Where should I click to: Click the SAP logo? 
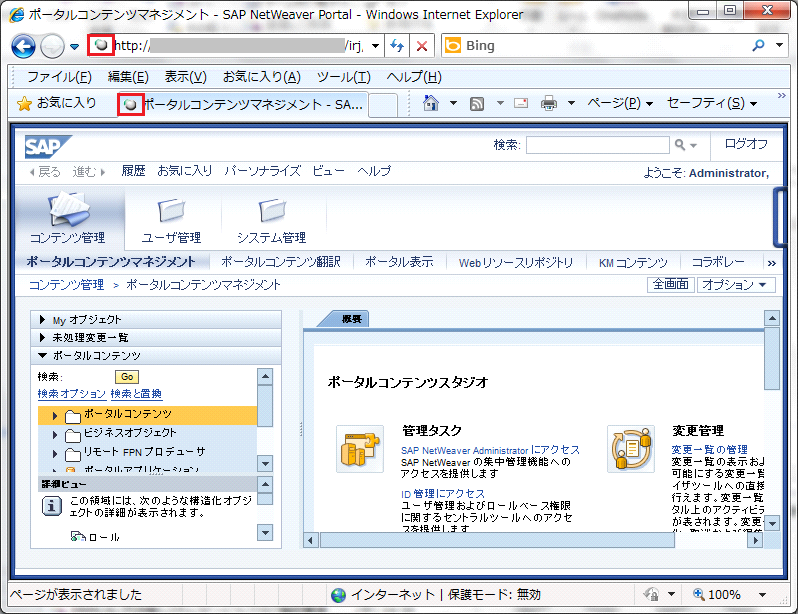pos(47,147)
